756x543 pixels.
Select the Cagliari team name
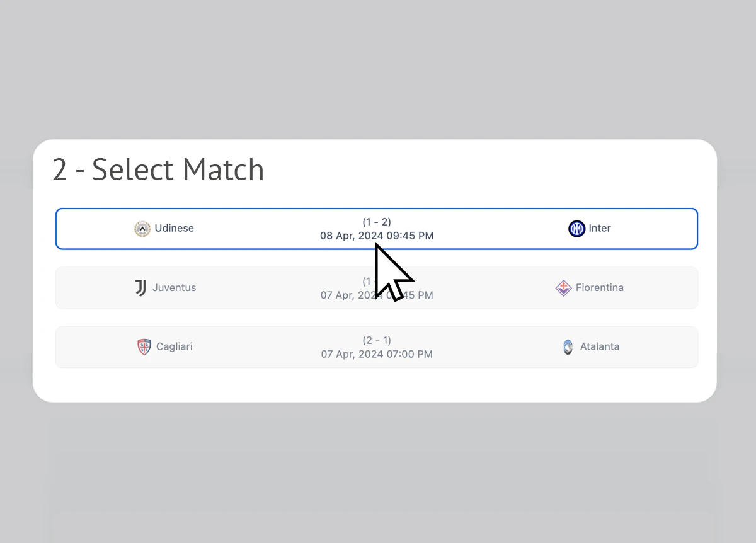point(175,346)
